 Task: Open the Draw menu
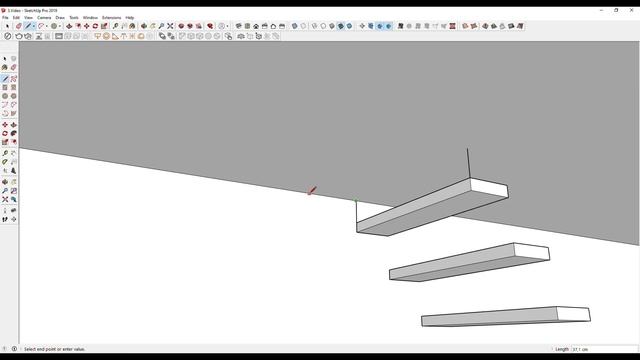tap(60, 18)
